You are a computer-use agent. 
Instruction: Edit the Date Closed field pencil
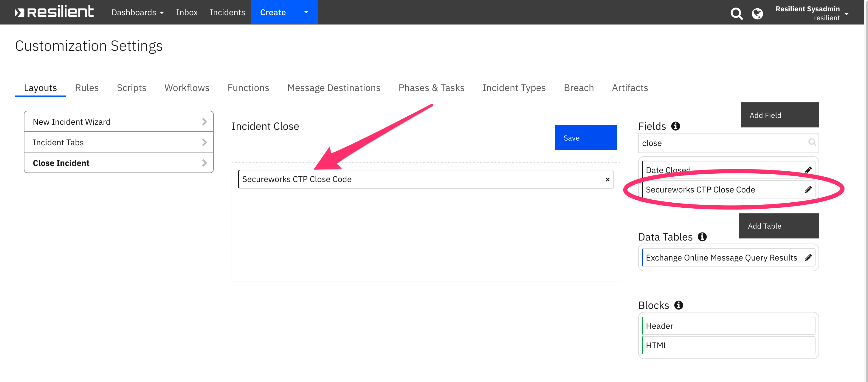pyautogui.click(x=808, y=170)
